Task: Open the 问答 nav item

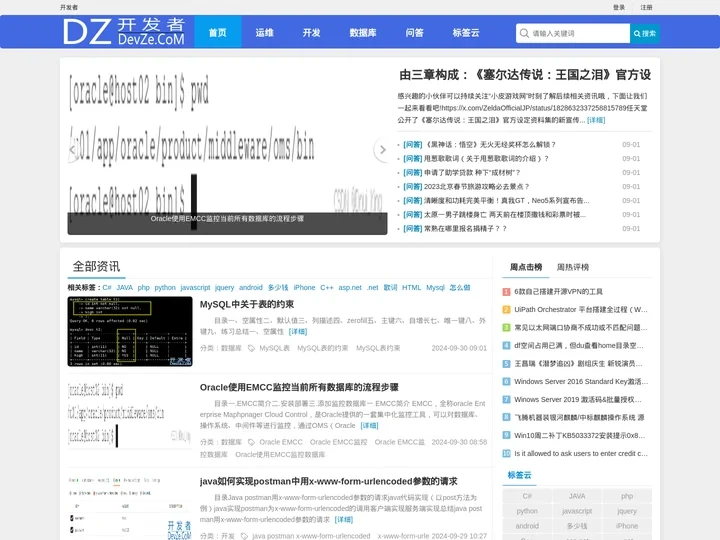Action: point(414,33)
